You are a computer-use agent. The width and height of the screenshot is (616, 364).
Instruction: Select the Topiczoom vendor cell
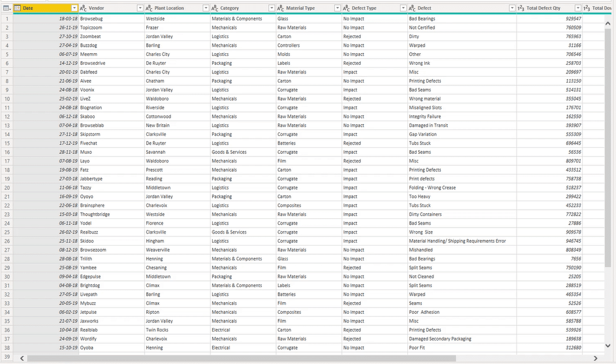112,28
